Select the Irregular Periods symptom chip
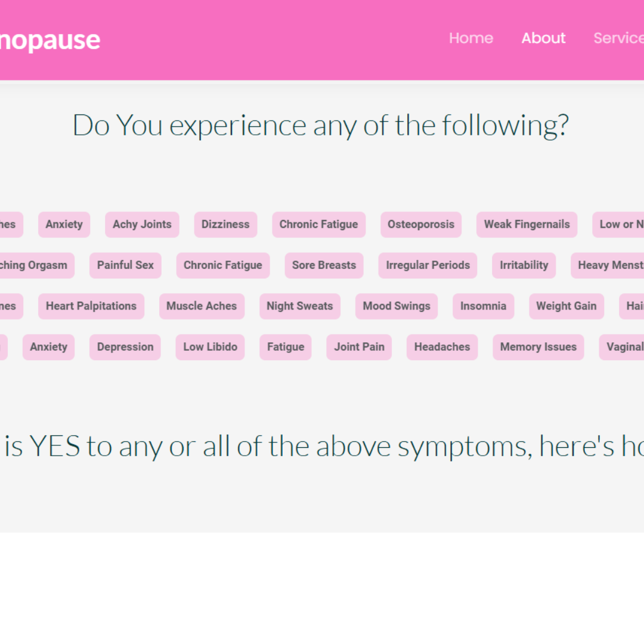Screen dimensions: 644x644 coord(428,265)
